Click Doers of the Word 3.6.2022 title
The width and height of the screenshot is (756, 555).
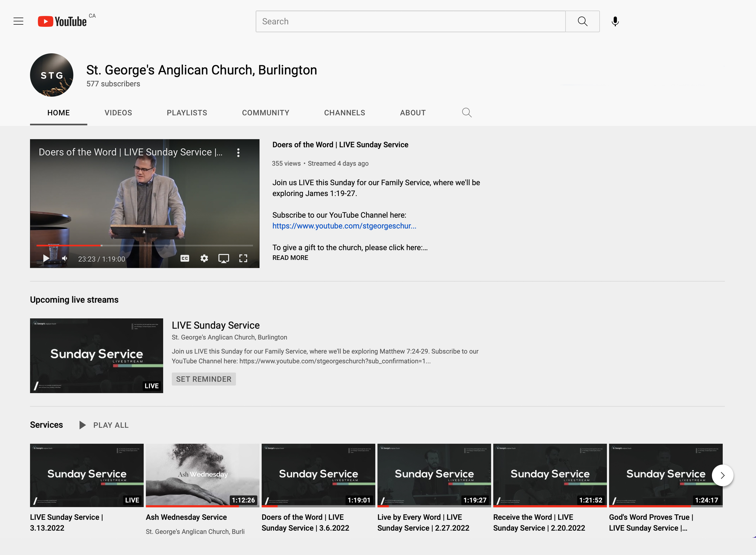tap(305, 523)
